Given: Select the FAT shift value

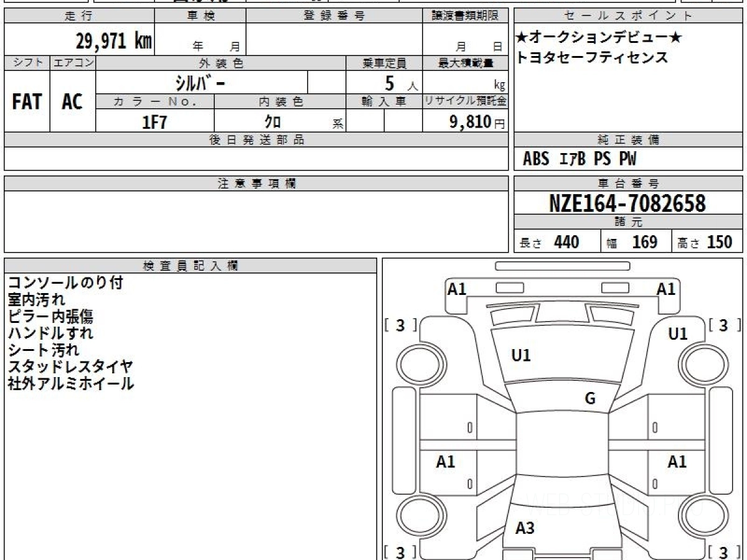Looking at the screenshot, I should click(27, 102).
